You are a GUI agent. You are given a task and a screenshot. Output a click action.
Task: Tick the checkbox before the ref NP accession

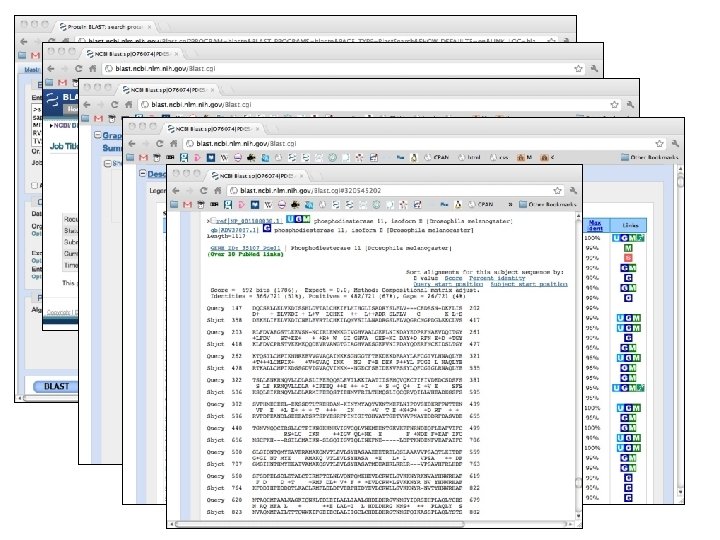[214, 220]
